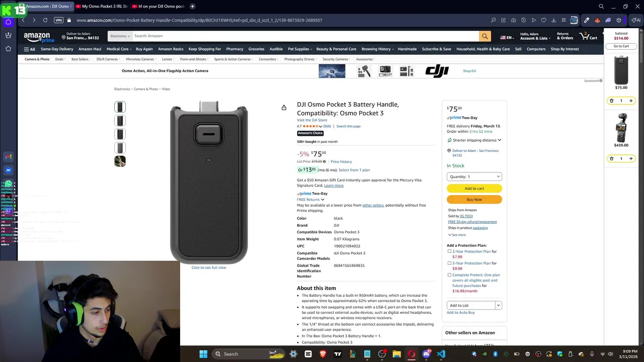Open the Quantity dropdown

tap(474, 176)
